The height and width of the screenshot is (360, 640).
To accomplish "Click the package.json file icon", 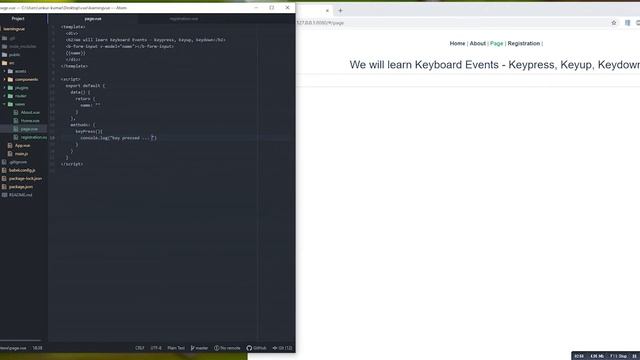I will tap(4, 187).
